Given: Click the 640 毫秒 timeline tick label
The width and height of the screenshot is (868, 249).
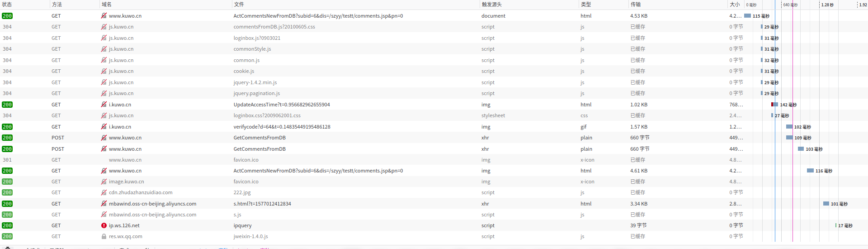Looking at the screenshot, I should [790, 5].
